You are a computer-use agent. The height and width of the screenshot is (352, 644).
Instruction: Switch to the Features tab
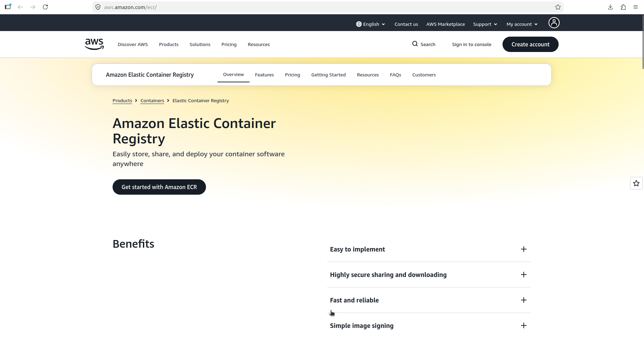click(x=264, y=75)
